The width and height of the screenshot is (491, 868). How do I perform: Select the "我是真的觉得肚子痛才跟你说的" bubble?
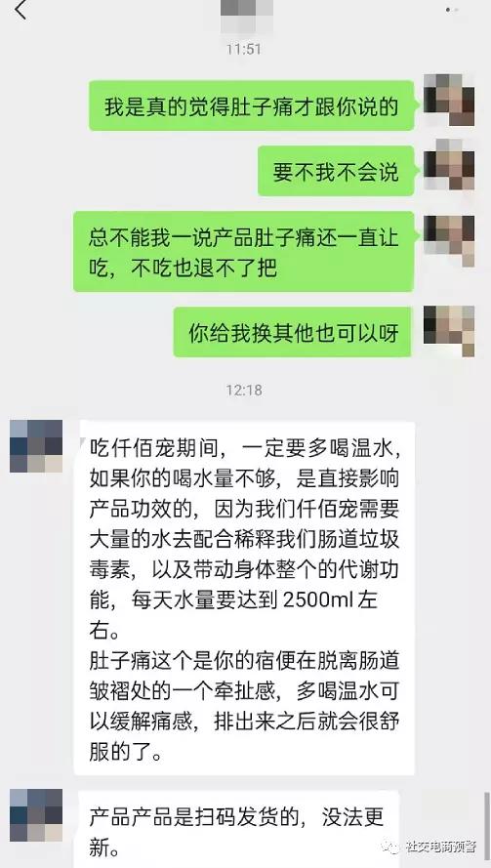pyautogui.click(x=252, y=105)
